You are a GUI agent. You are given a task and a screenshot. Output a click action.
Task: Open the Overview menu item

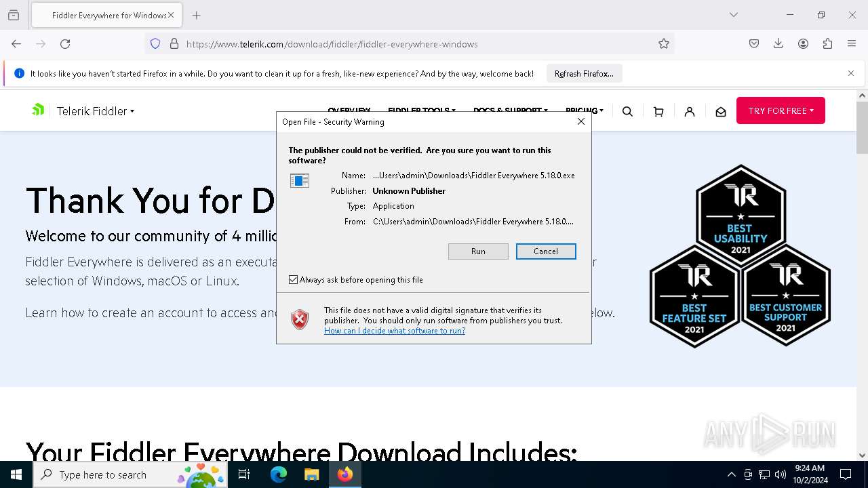coord(349,110)
